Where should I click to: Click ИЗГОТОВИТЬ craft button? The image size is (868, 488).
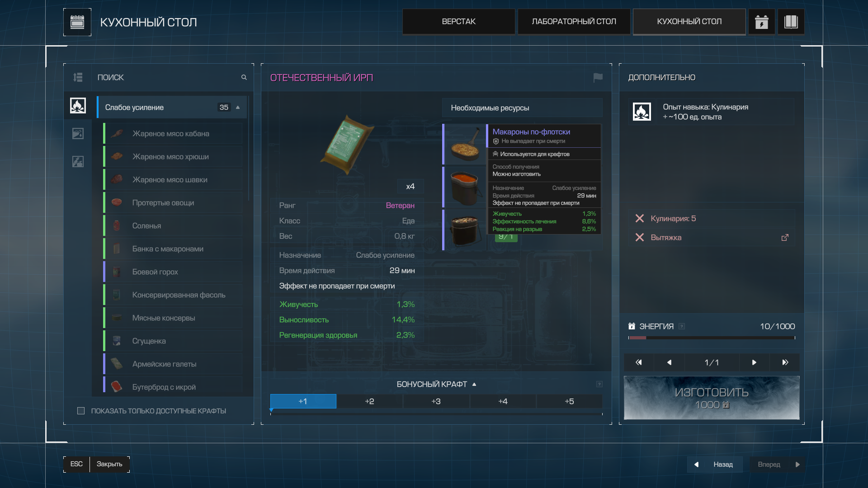(712, 398)
